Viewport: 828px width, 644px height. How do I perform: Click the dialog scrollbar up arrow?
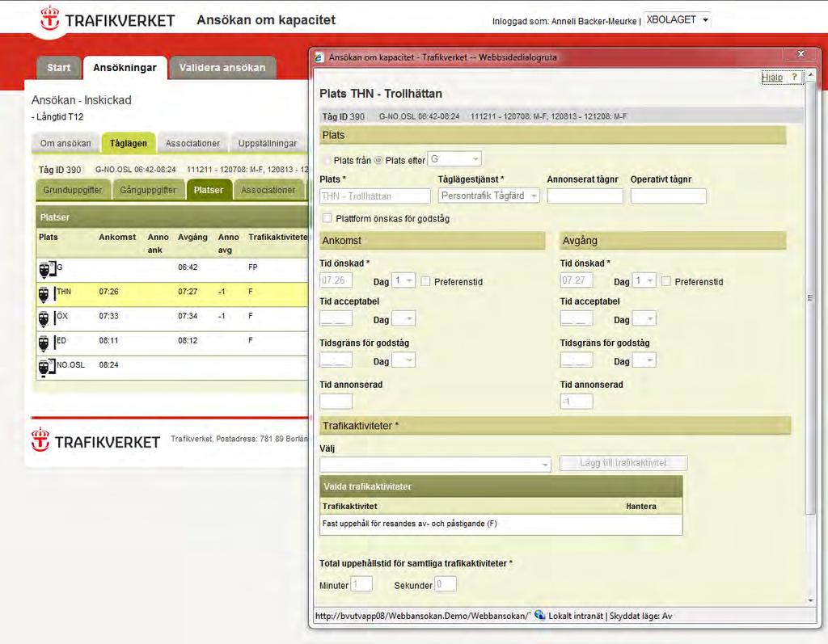[810, 77]
